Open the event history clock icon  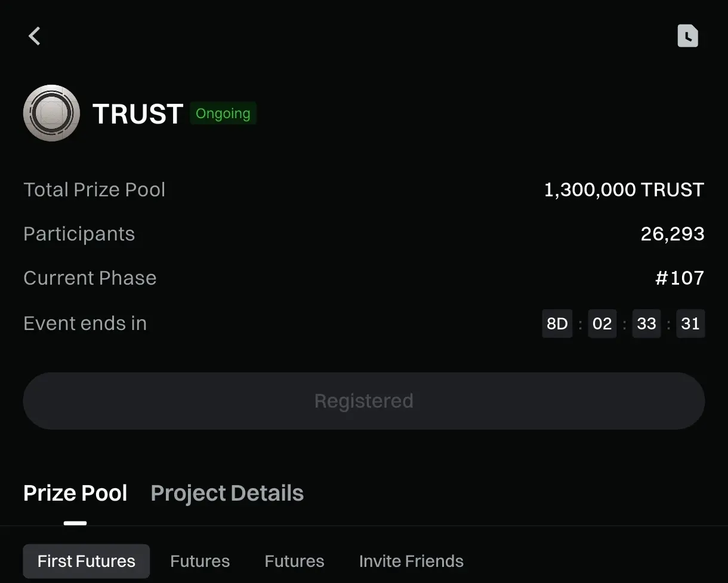[687, 36]
